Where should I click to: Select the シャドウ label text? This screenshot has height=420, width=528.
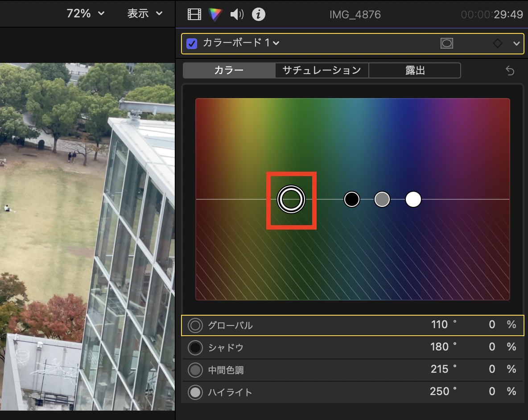(x=226, y=348)
